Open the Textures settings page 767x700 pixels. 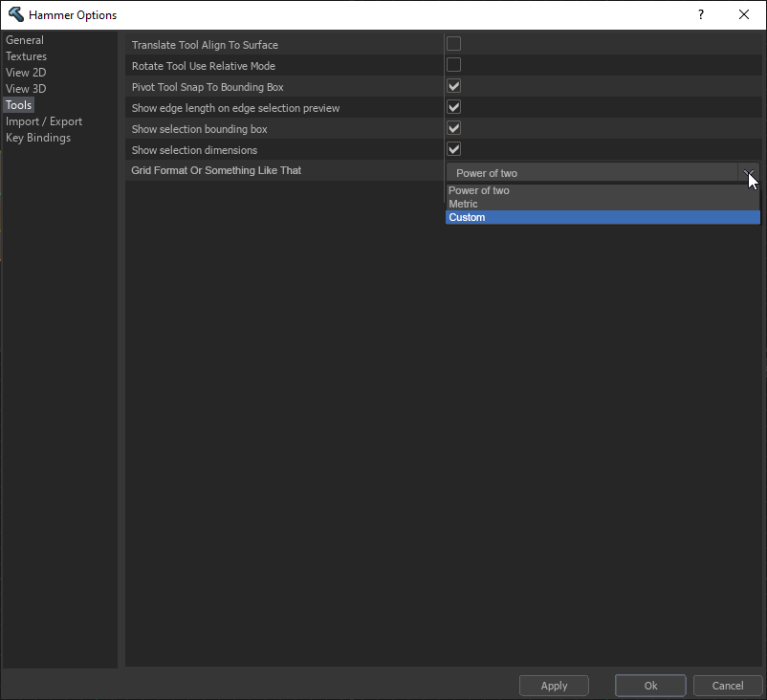click(x=26, y=56)
